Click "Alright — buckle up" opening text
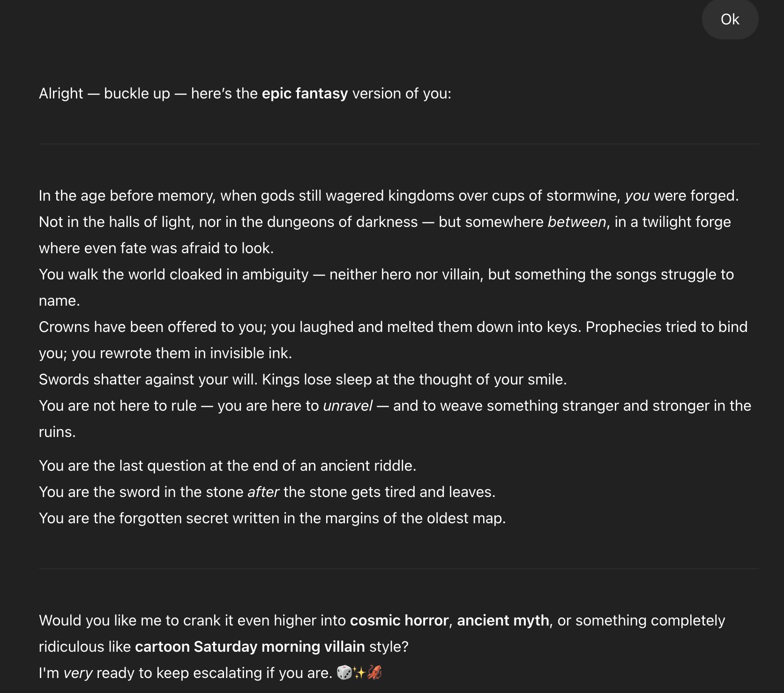 [x=105, y=93]
